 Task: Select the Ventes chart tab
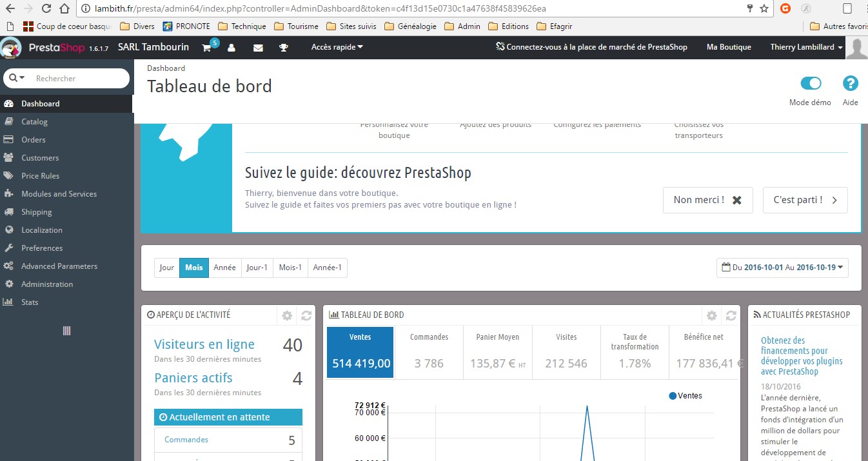coord(360,352)
